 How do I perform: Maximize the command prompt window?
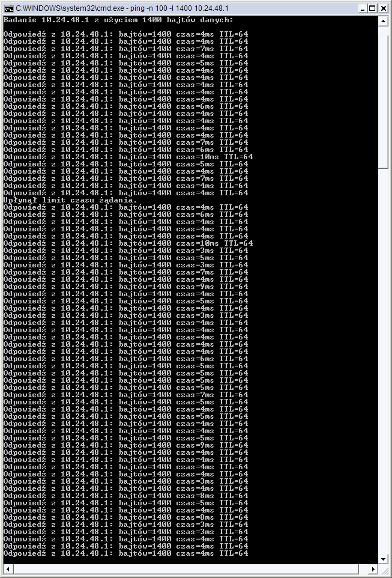pyautogui.click(x=372, y=8)
